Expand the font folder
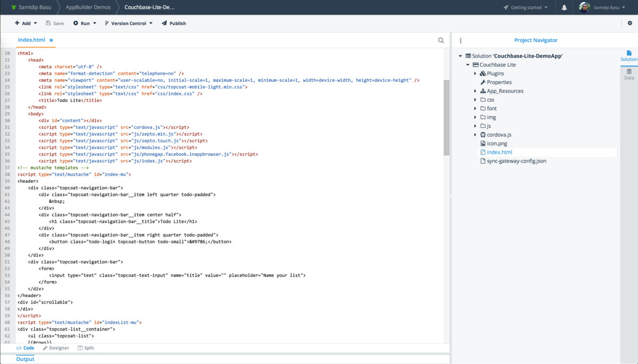 pos(475,108)
